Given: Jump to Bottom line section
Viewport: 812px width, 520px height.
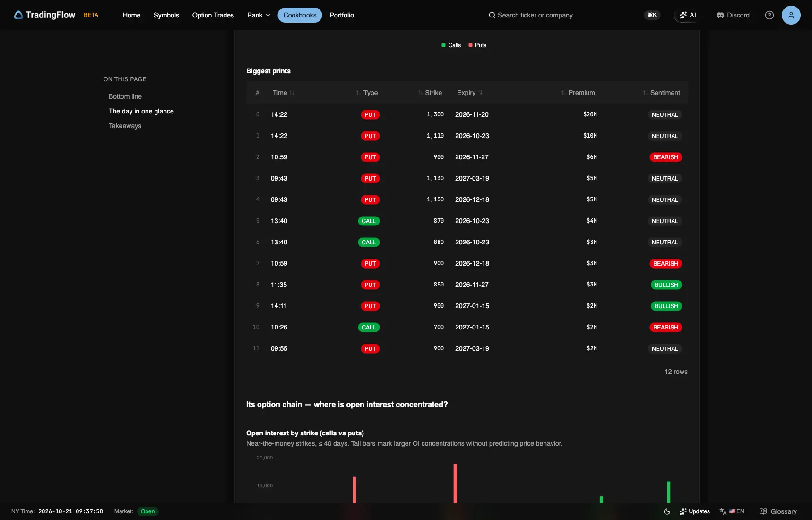Looking at the screenshot, I should (125, 96).
